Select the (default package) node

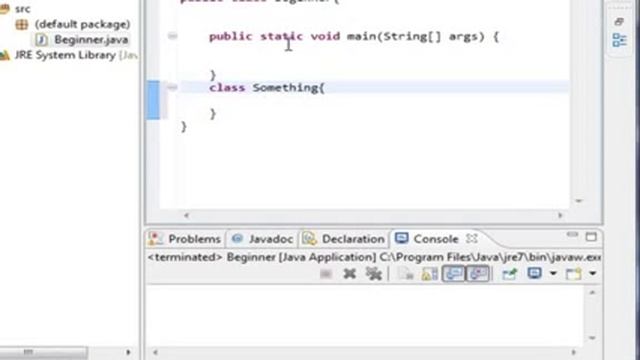coord(82,24)
